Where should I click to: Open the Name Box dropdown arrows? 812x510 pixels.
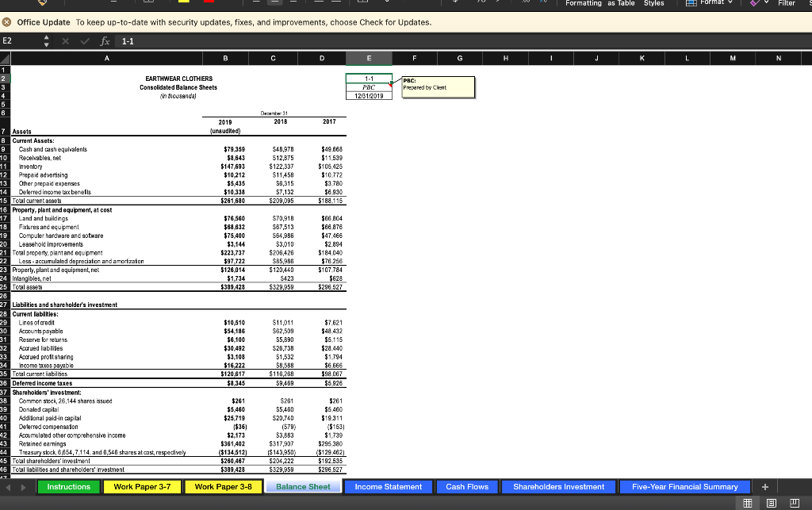[x=47, y=41]
